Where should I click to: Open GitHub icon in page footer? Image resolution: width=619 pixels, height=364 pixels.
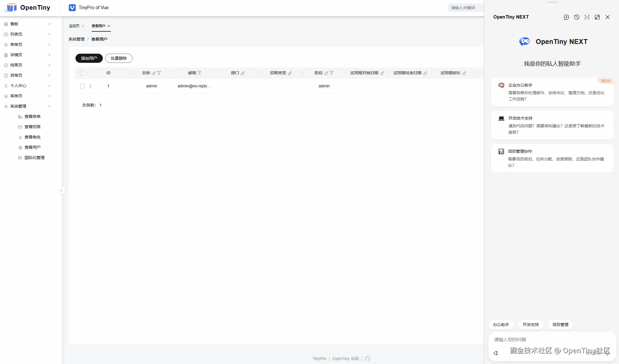[x=367, y=359]
